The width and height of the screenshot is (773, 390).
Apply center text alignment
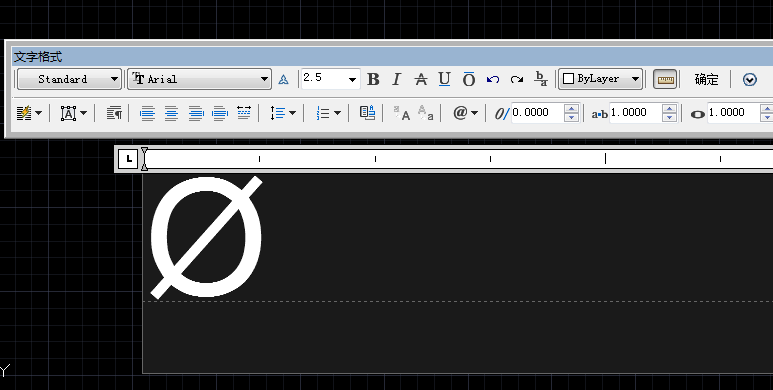(x=172, y=113)
